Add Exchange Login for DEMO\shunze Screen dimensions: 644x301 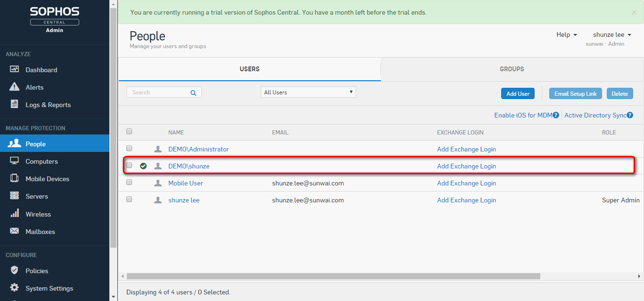click(x=466, y=166)
